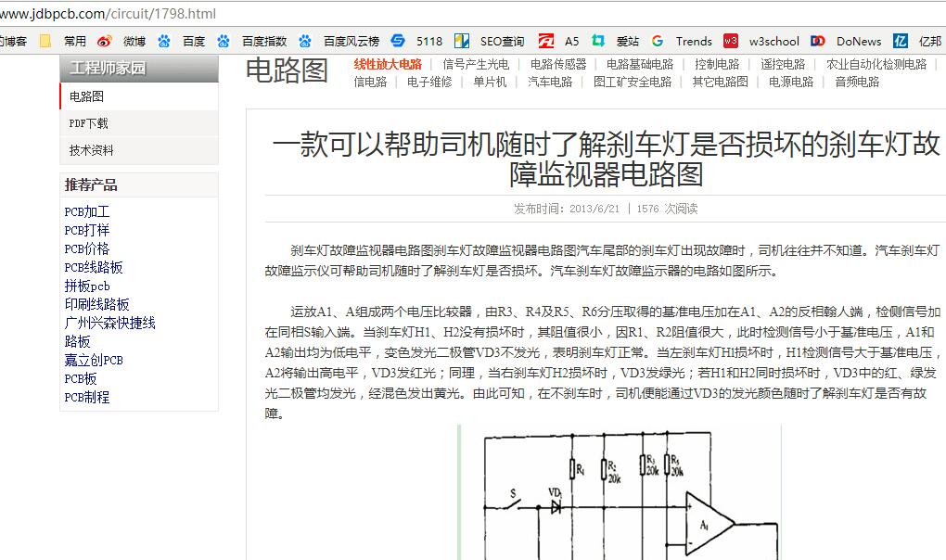Click the PCB价格 recommended link
This screenshot has width=946, height=560.
point(87,249)
